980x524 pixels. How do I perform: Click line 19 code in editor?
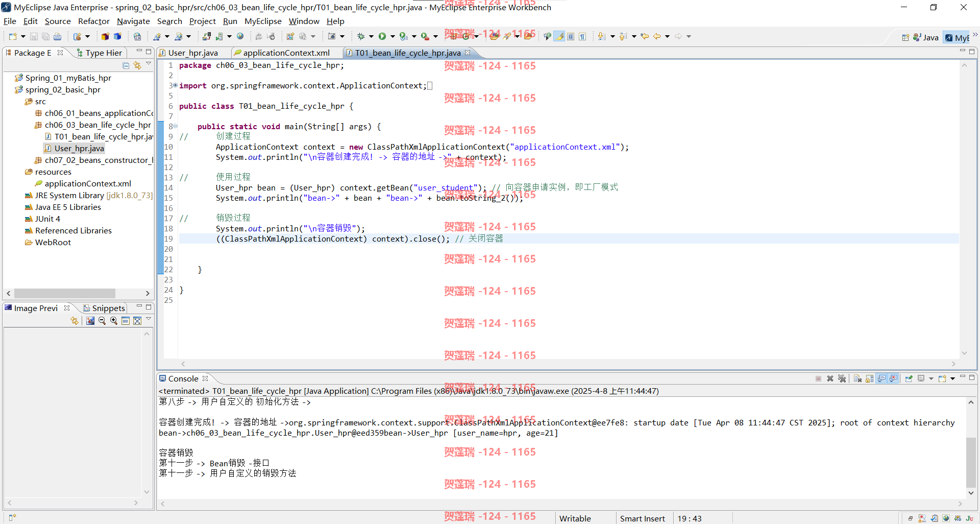(359, 239)
